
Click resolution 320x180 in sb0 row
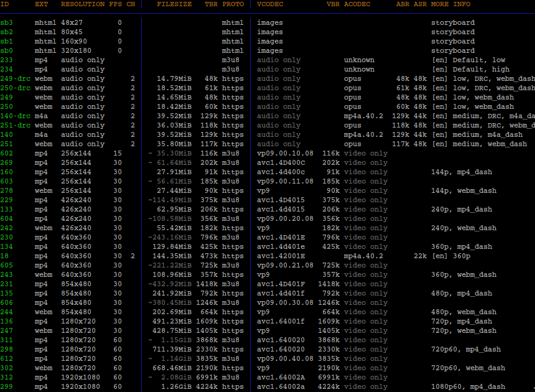(x=76, y=50)
